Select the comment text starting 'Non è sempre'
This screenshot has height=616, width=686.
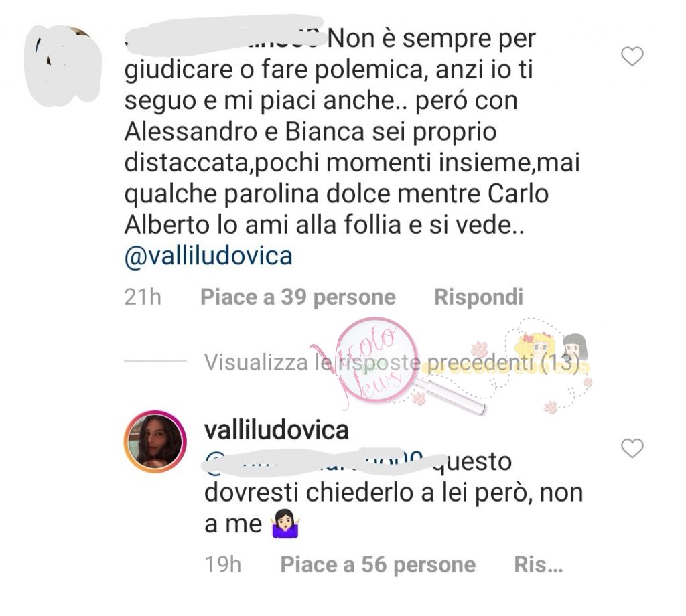click(352, 132)
